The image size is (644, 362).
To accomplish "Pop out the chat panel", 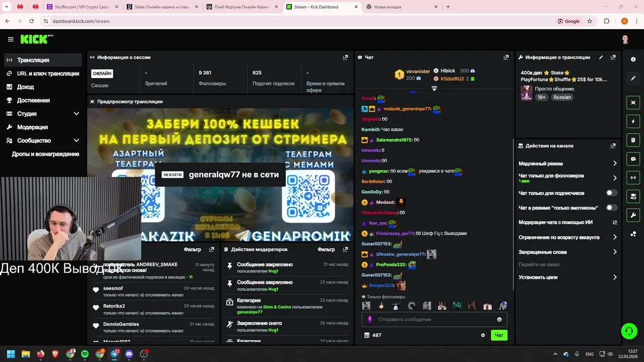I will coord(506,57).
